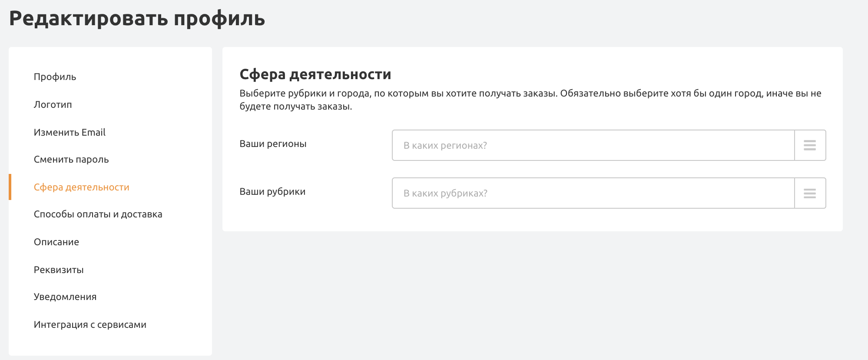Open Изменить Email page
The width and height of the screenshot is (868, 360).
point(70,132)
